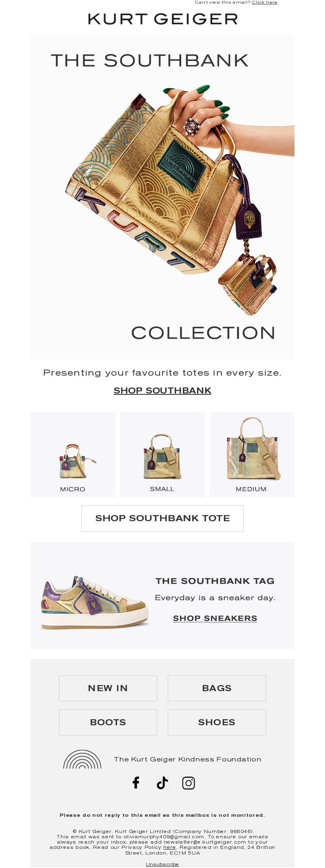Click the Kurt Geiger header logo
Viewport: 325px width, 868px height.
pos(162,19)
